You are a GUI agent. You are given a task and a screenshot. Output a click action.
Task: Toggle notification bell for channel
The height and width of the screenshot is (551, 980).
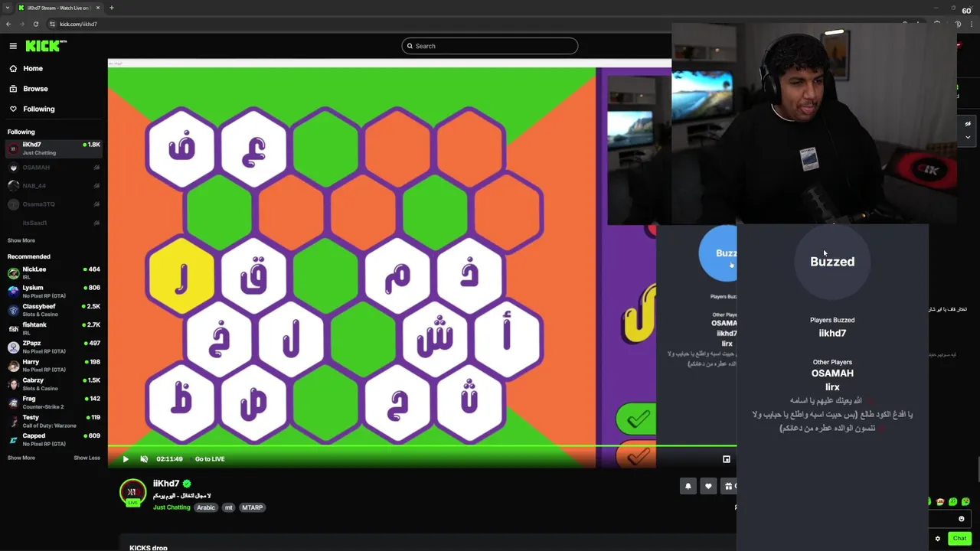(x=688, y=486)
